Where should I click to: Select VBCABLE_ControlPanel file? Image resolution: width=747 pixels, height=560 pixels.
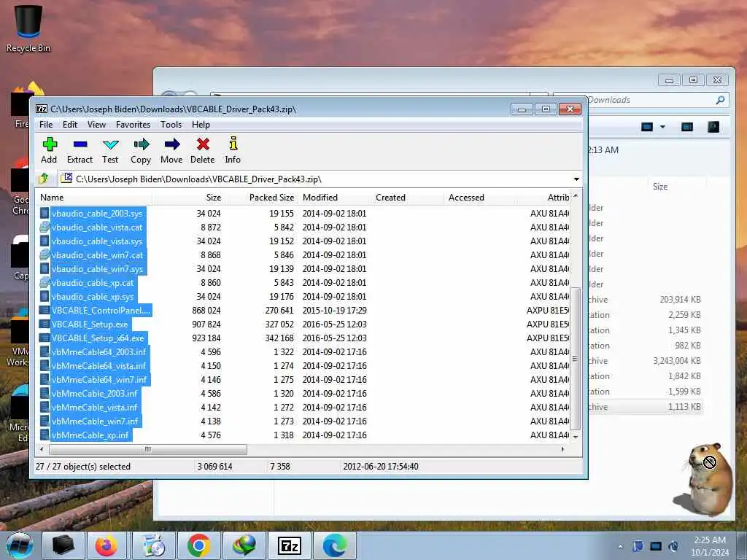tap(101, 310)
